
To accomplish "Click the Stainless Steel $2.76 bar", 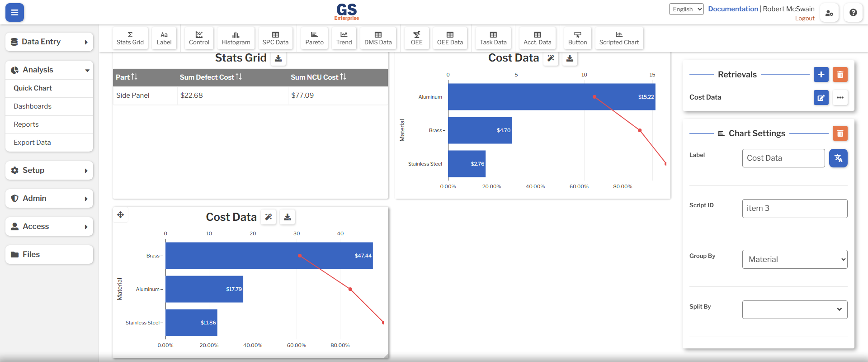I will click(x=467, y=164).
